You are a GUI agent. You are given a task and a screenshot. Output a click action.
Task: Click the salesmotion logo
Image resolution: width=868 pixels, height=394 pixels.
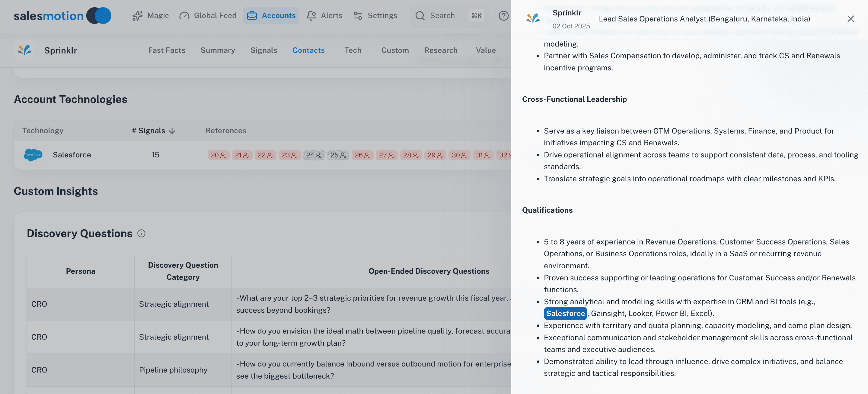coord(62,15)
